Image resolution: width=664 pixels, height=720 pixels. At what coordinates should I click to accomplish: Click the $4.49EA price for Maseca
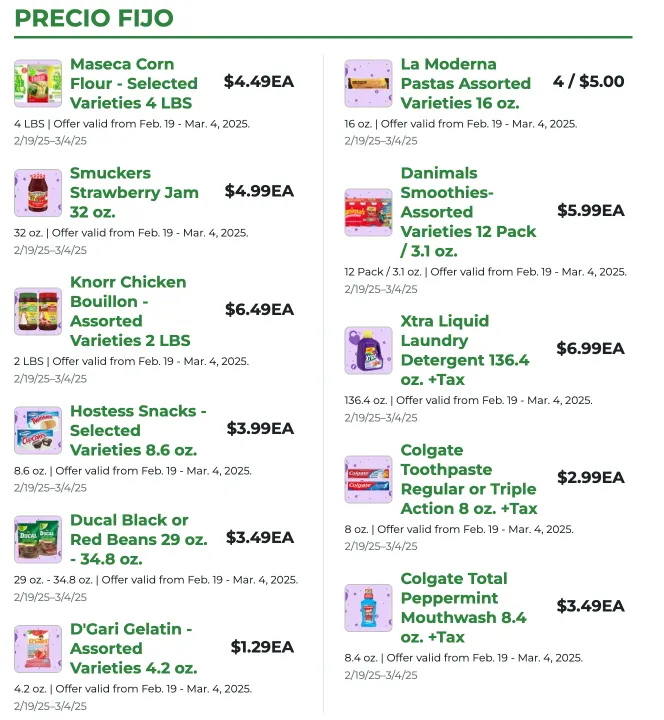259,82
